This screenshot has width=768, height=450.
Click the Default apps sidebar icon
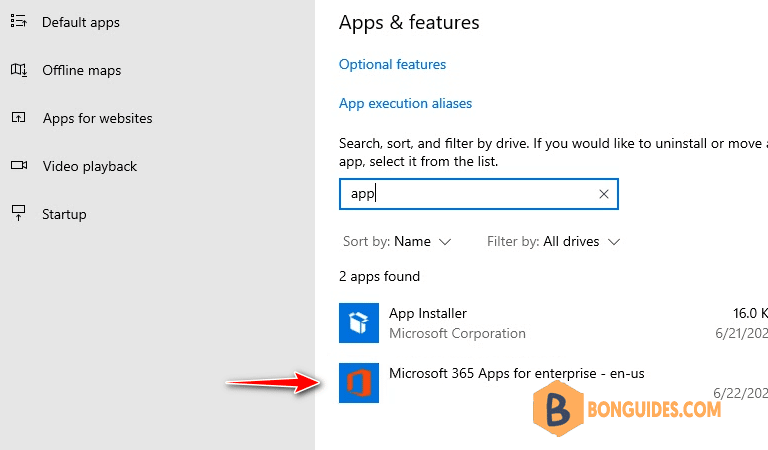19,21
